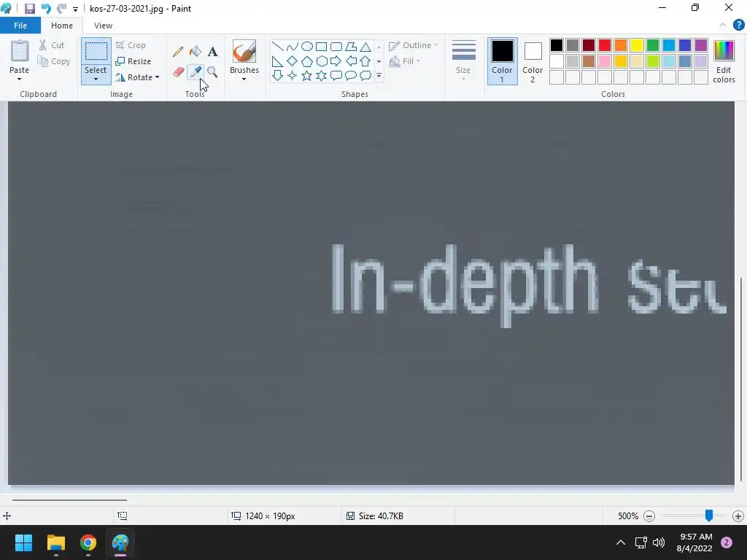Choose the Down arrow shape

(x=277, y=75)
